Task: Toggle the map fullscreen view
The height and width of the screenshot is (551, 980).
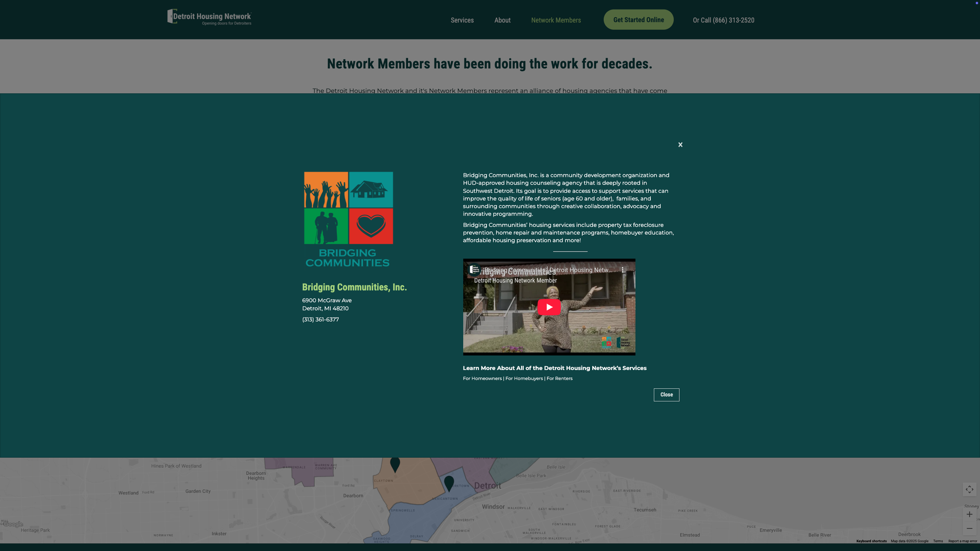Action: pos(969,489)
